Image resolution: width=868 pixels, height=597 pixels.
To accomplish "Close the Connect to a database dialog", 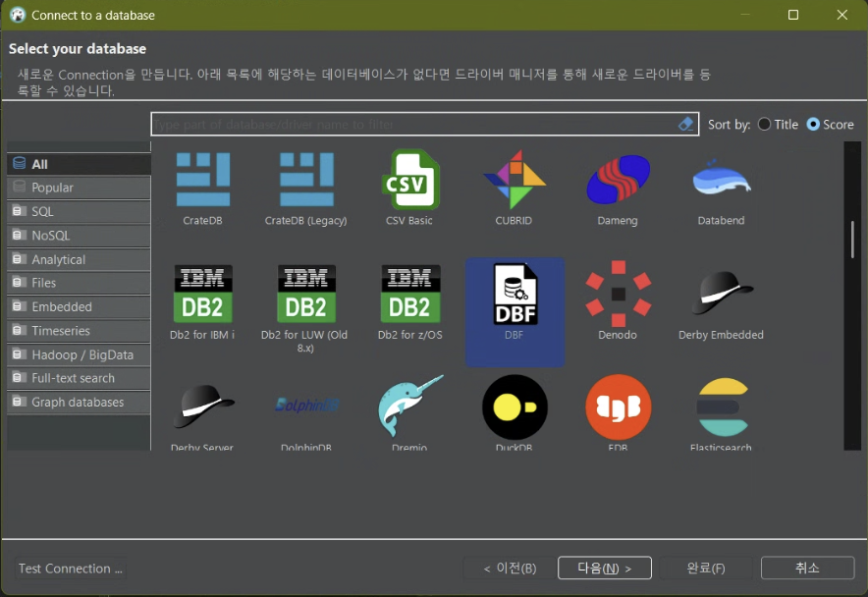I will 842,15.
